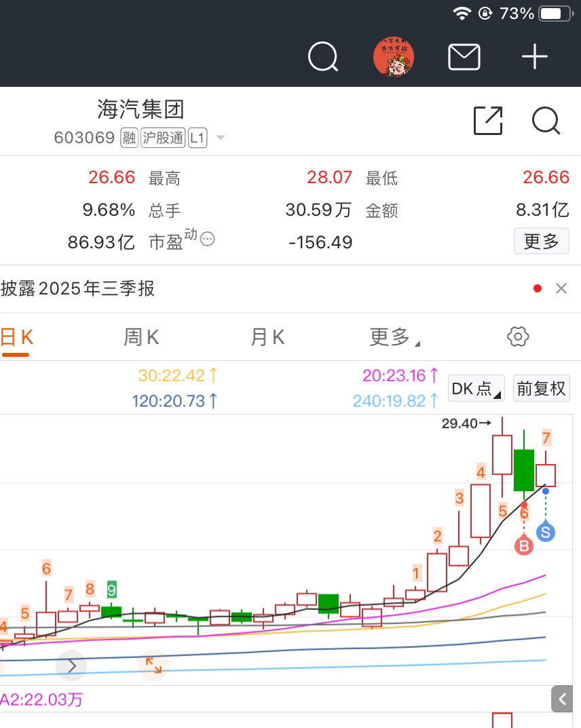
Task: Tap the 30:22.42 moving average value
Action: 177,376
